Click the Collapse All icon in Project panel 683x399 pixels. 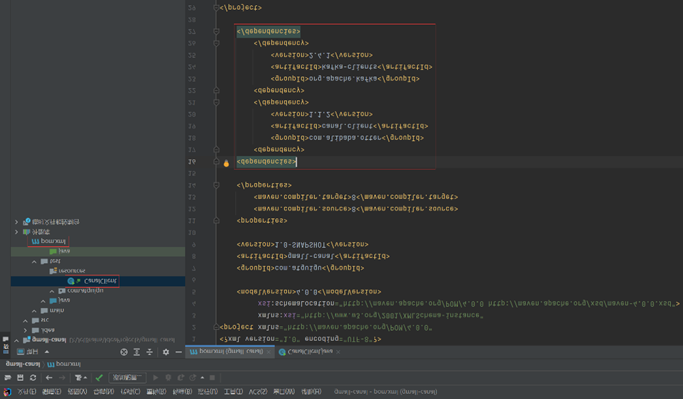click(149, 352)
